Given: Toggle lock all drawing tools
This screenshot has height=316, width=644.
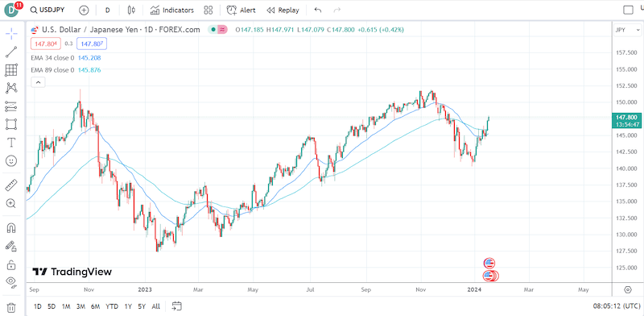Looking at the screenshot, I should (11, 264).
